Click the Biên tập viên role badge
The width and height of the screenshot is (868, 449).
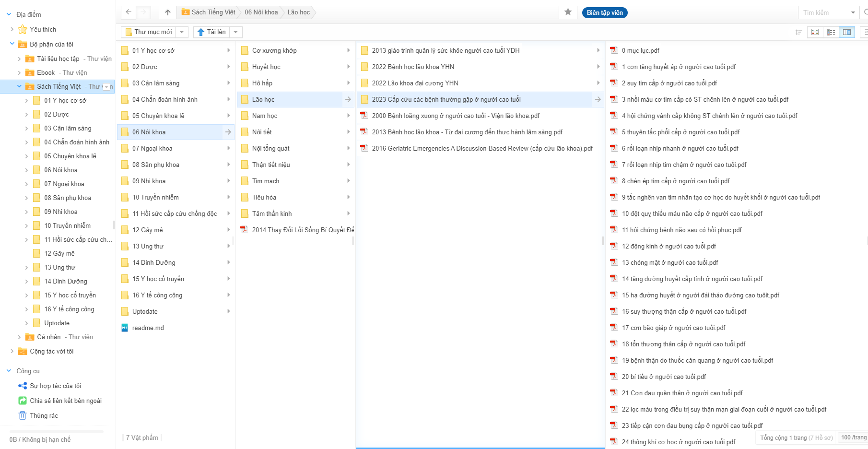click(x=605, y=12)
